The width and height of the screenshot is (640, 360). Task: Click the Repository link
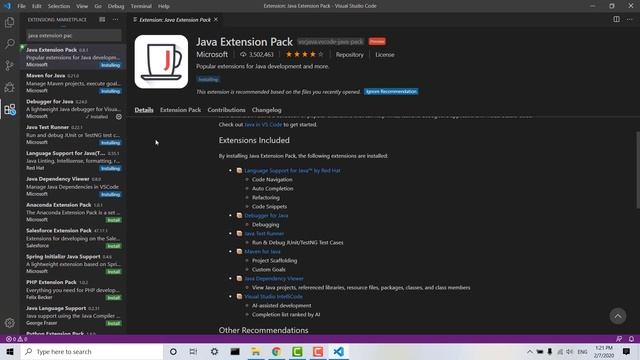(349, 55)
